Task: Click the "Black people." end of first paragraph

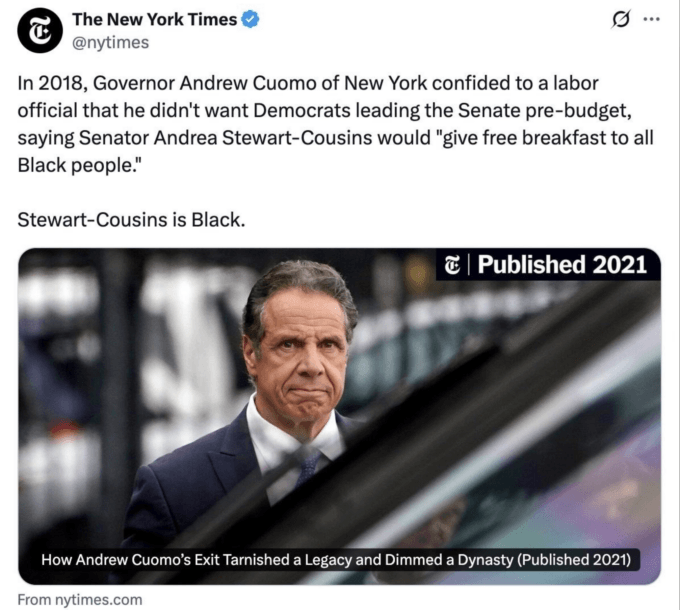Action: [x=80, y=166]
